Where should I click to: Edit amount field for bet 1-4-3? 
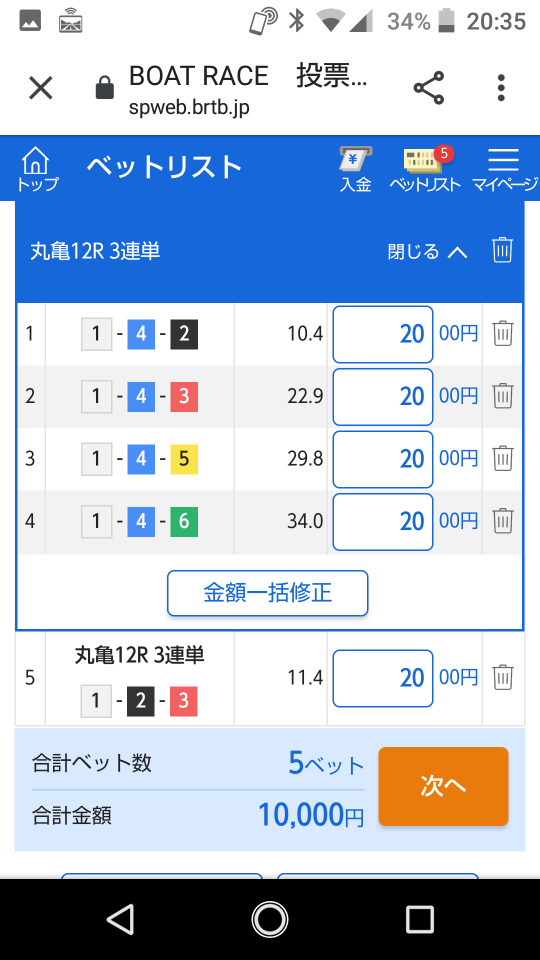pyautogui.click(x=383, y=397)
